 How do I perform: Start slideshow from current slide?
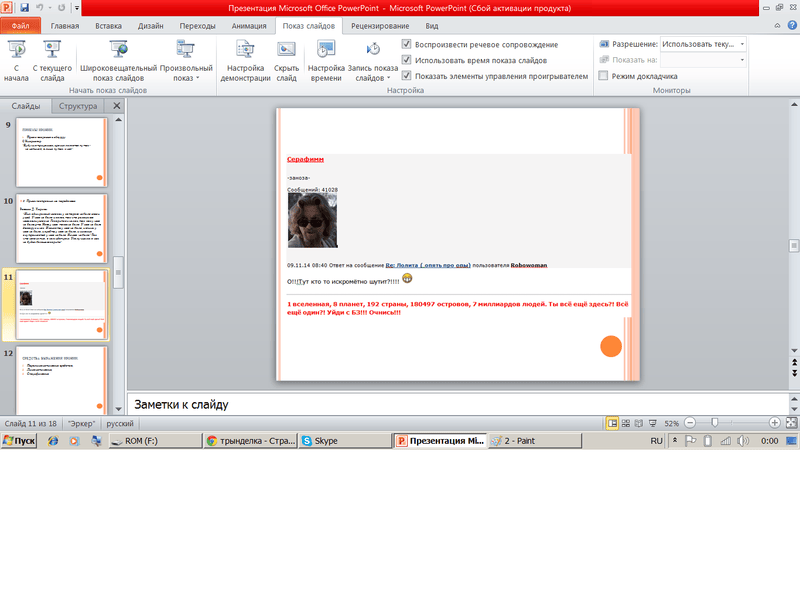[x=52, y=60]
